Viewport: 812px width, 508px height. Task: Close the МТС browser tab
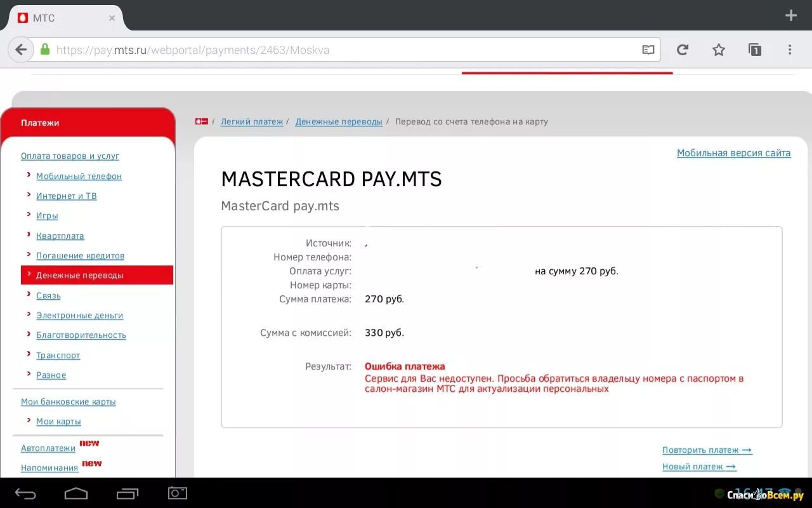(x=112, y=18)
